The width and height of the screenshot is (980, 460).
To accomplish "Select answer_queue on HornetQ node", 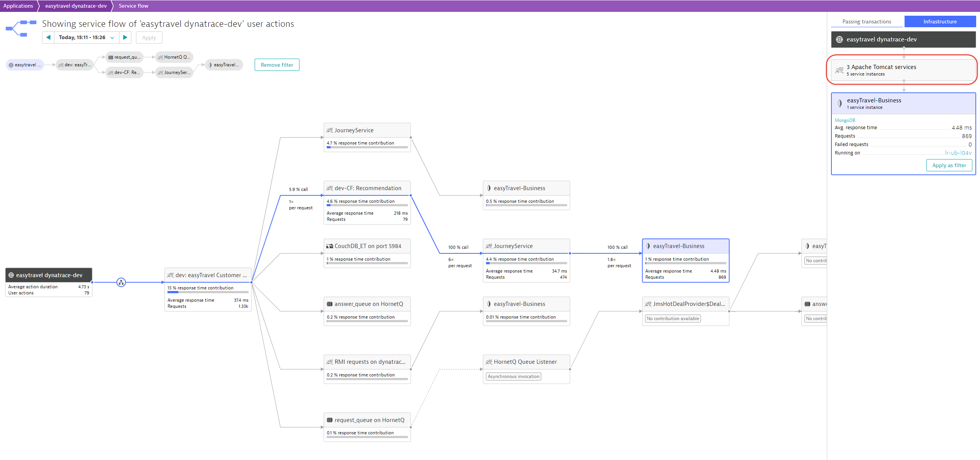I will [367, 311].
